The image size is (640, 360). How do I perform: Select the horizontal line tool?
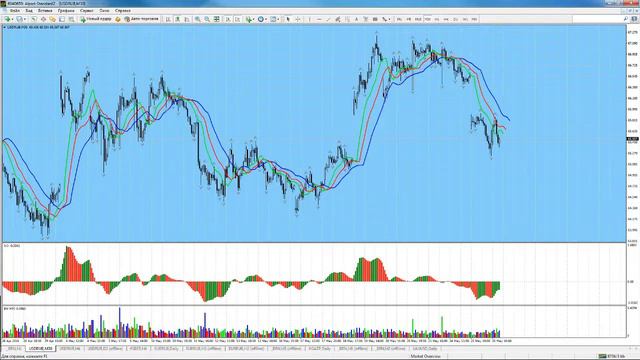tap(319, 19)
